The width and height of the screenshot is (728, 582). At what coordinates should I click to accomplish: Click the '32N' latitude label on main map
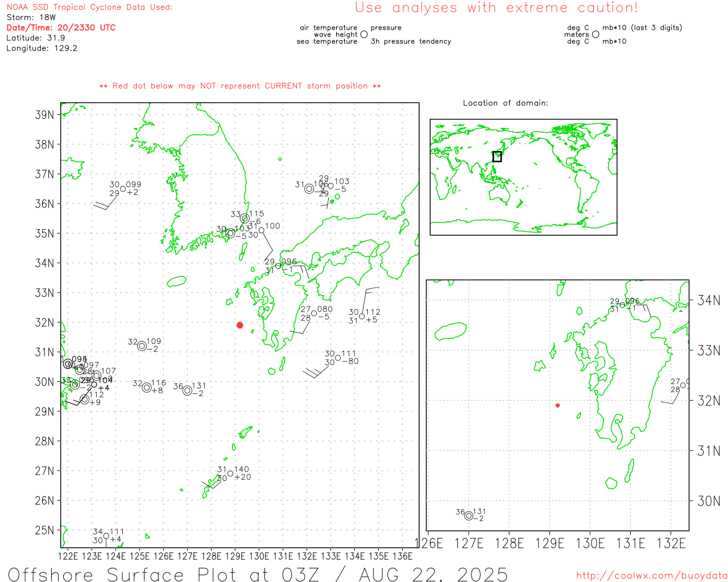tap(44, 322)
